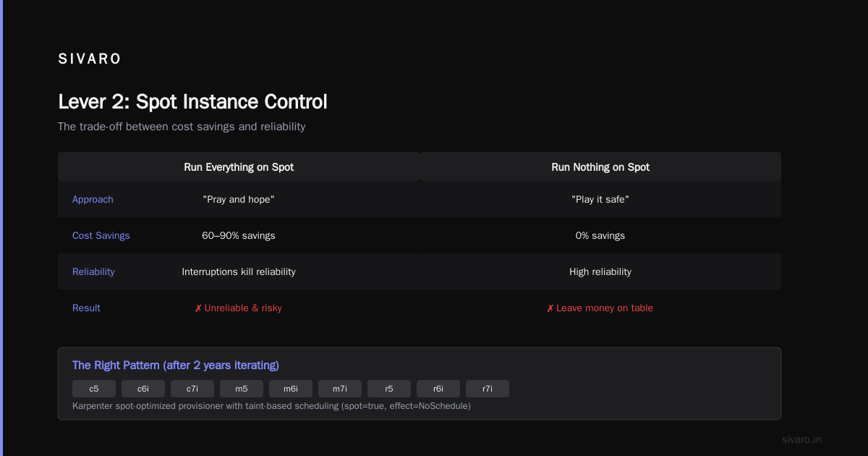Viewport: 868px width, 456px height.
Task: Select the r6i instance chip
Action: pyautogui.click(x=438, y=389)
